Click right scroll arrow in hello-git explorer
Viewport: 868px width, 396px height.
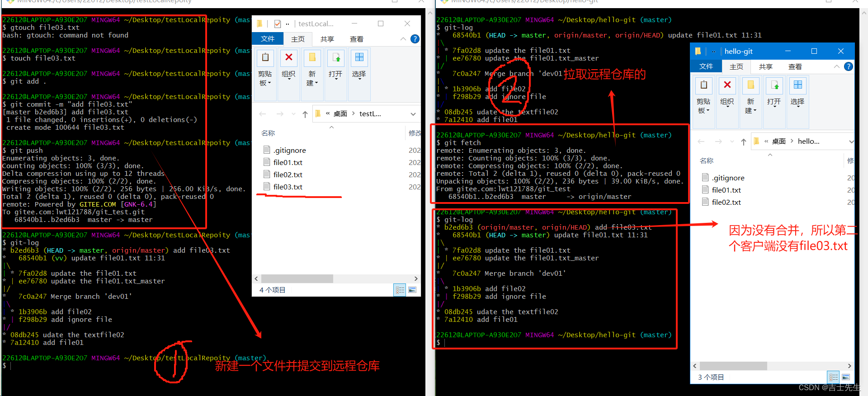pyautogui.click(x=849, y=366)
